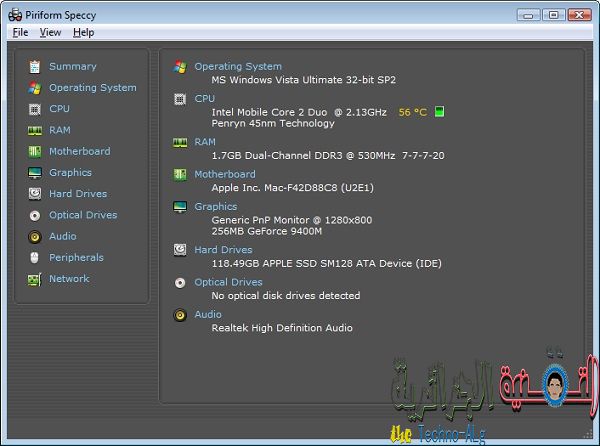Click the Peripherals mouse icon in sidebar
The width and height of the screenshot is (600, 446).
coord(34,258)
